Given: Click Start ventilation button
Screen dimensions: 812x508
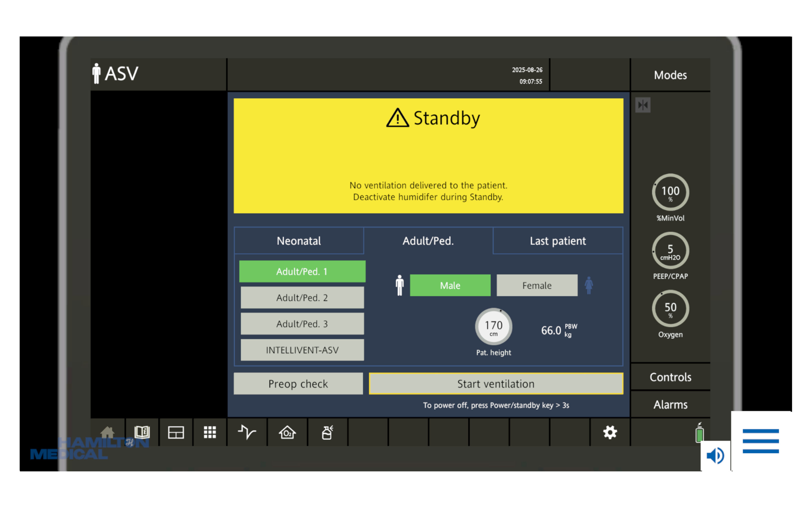Looking at the screenshot, I should (496, 384).
